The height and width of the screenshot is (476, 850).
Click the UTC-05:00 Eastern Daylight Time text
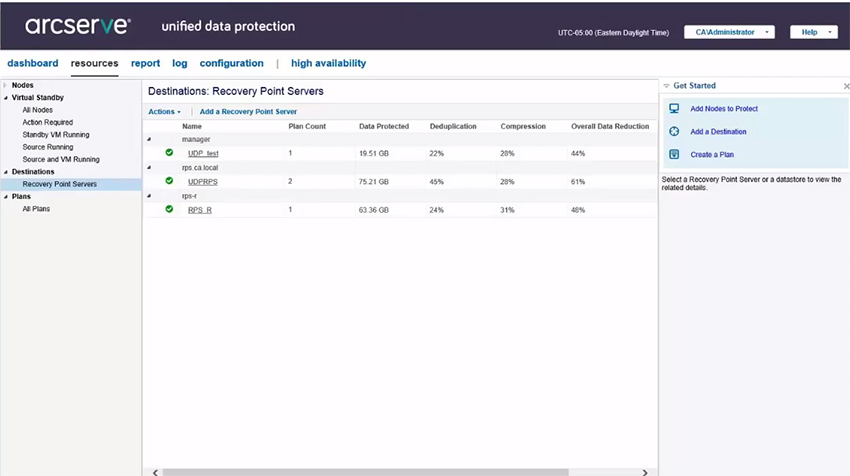(x=613, y=33)
